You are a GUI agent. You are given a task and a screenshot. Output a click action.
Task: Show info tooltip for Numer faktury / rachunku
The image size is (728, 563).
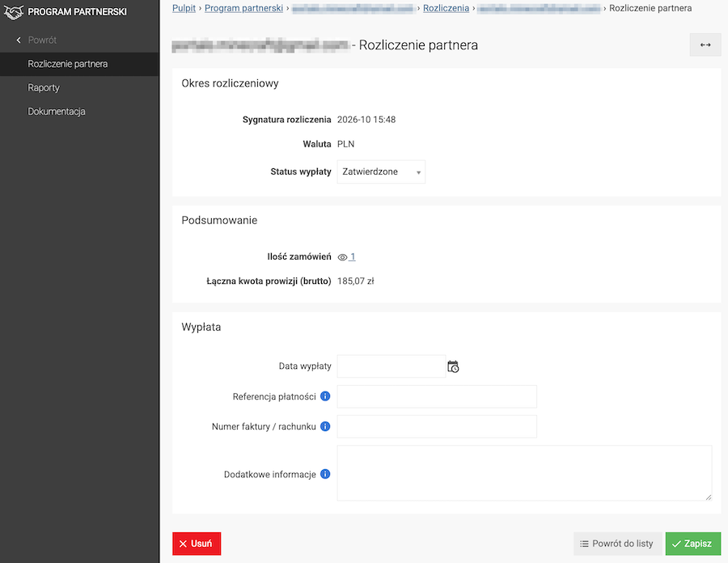pos(325,426)
